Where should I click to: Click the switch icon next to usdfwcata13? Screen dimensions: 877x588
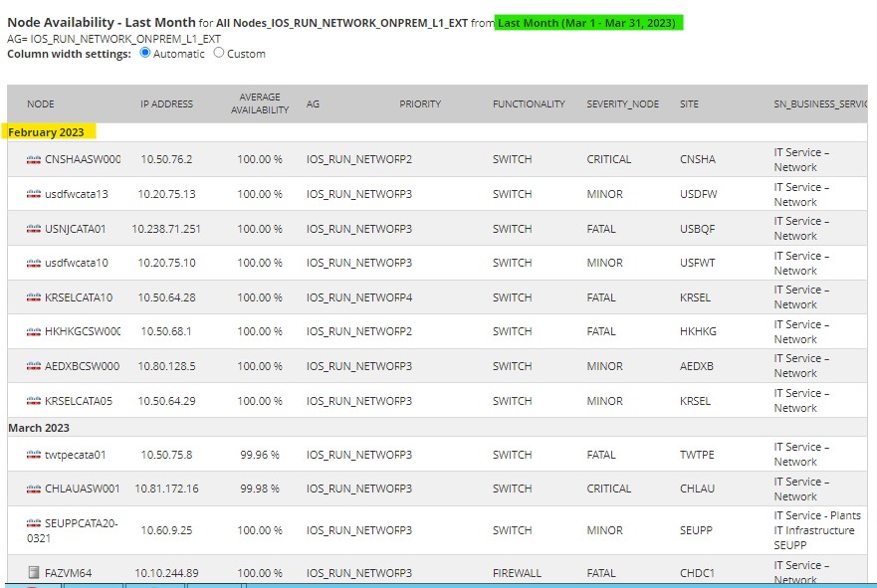point(34,195)
